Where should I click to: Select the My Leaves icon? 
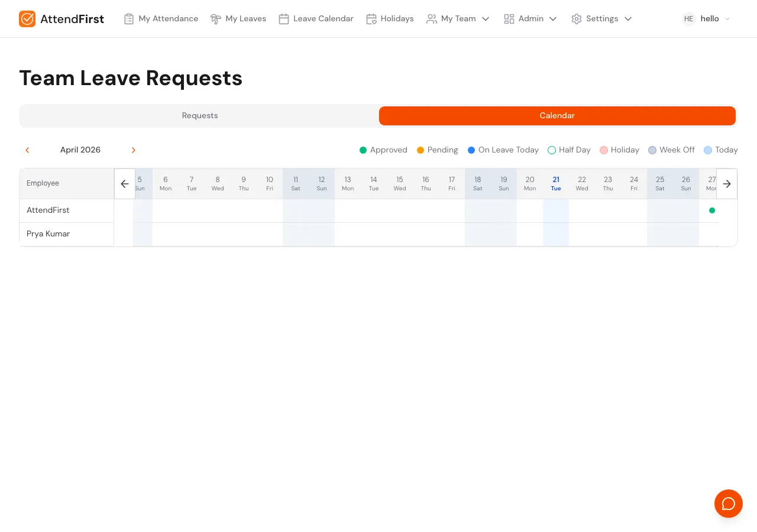[x=215, y=18]
